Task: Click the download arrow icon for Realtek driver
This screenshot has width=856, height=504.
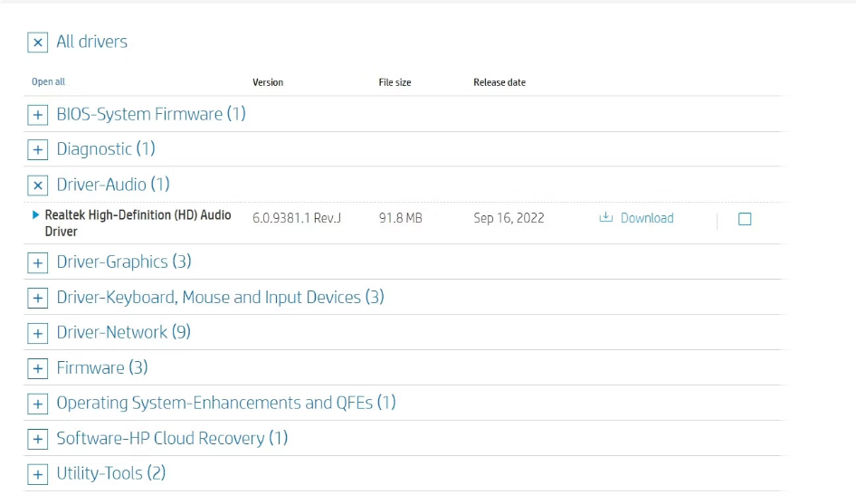Action: pos(606,218)
